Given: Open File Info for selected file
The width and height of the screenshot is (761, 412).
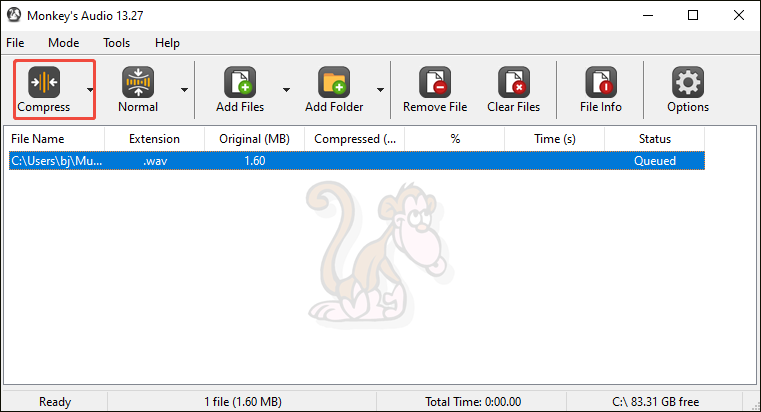Looking at the screenshot, I should tap(601, 82).
